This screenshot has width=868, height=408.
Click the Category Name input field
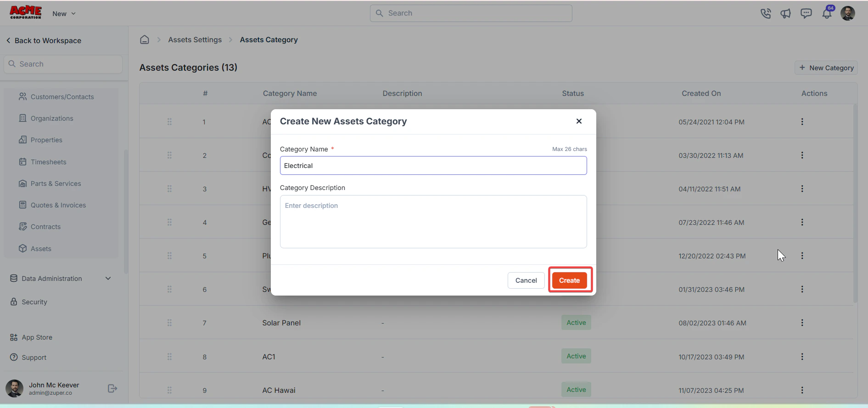[x=433, y=166]
